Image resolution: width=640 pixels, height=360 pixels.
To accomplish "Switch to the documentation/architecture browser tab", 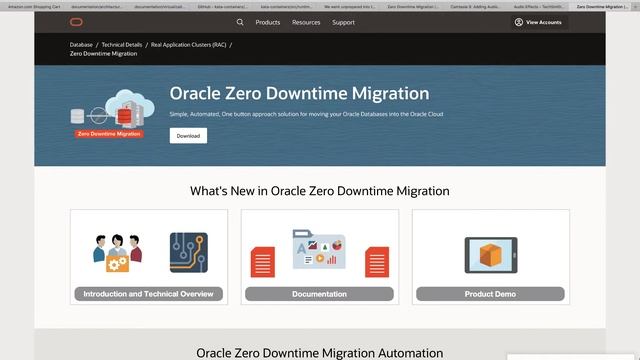I will [x=96, y=7].
